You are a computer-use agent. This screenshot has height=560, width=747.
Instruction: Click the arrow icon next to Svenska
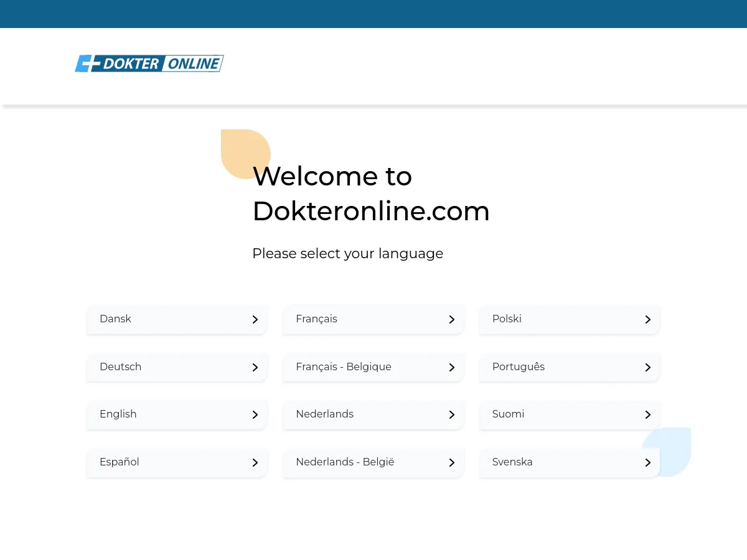click(647, 462)
